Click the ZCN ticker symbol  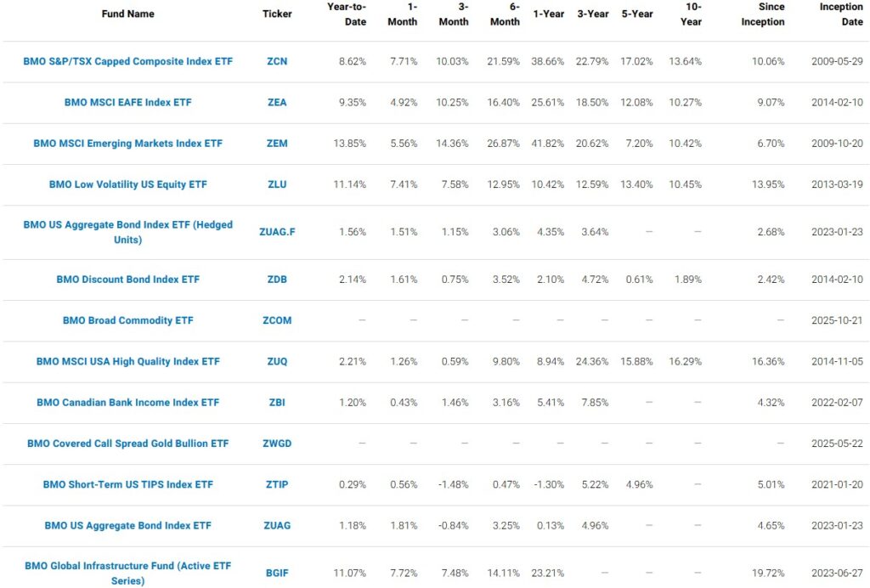(277, 61)
